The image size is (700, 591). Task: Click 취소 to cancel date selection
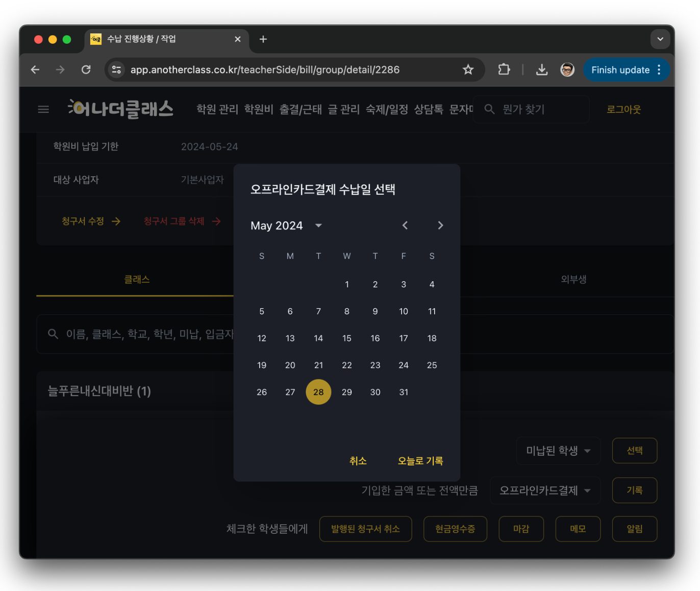pos(358,461)
